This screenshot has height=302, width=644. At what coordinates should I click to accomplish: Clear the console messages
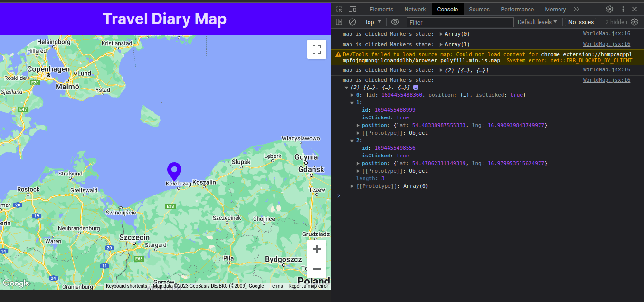(x=352, y=22)
